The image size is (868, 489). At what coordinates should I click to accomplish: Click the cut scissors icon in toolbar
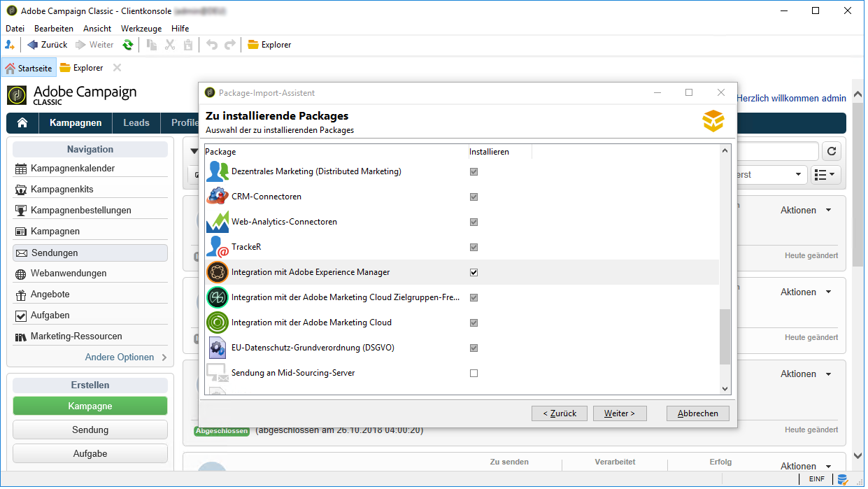click(x=170, y=45)
